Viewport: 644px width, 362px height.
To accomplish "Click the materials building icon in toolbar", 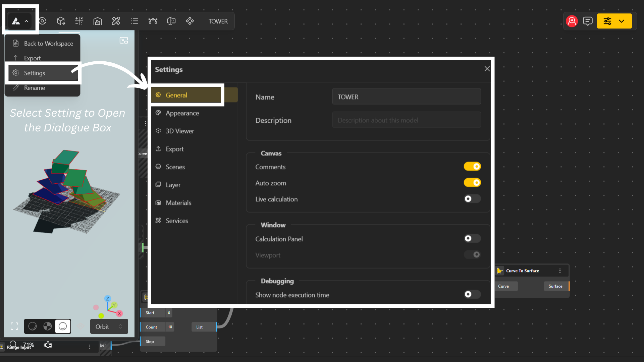I will (x=97, y=21).
